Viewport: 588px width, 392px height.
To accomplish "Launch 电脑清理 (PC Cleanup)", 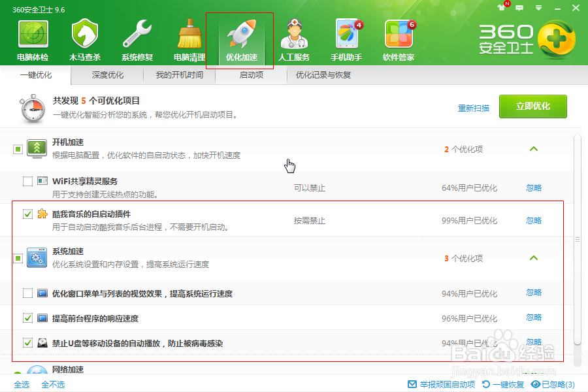I will (x=188, y=38).
